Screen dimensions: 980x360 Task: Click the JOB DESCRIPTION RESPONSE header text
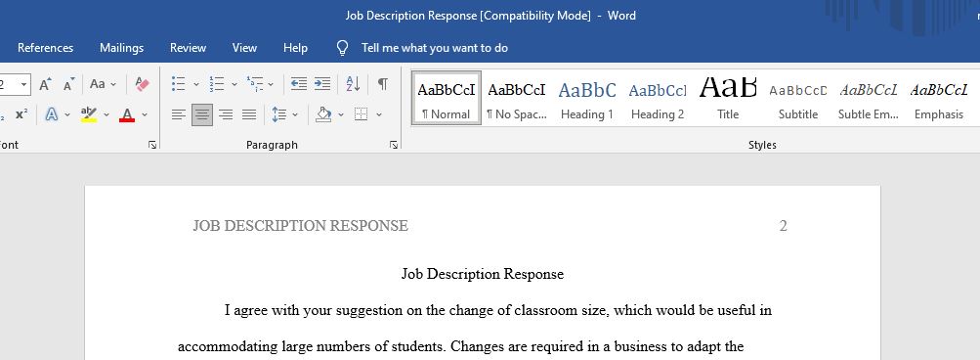pos(300,226)
